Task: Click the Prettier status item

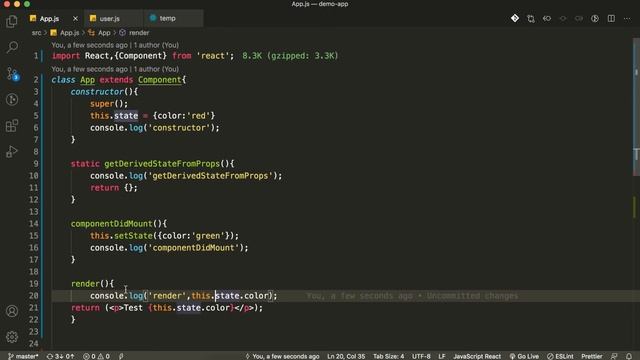Action: tap(591, 356)
